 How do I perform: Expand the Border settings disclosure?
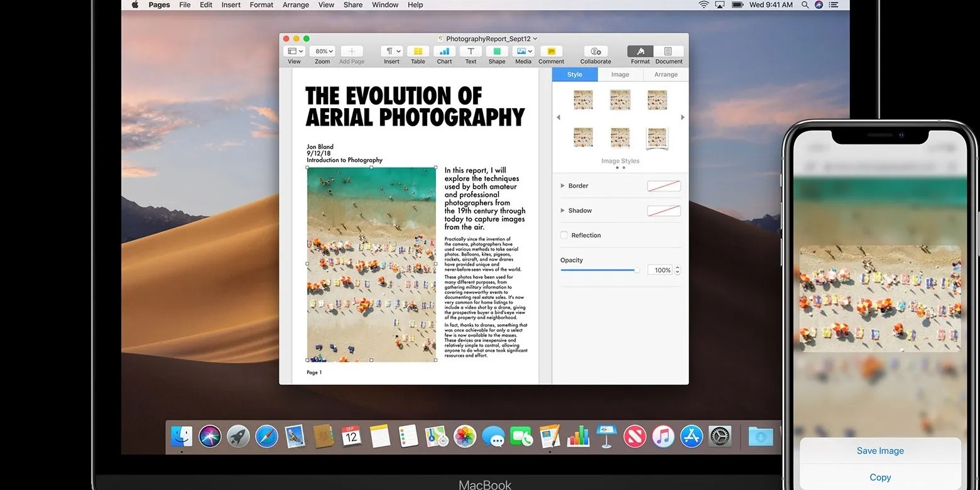[562, 185]
